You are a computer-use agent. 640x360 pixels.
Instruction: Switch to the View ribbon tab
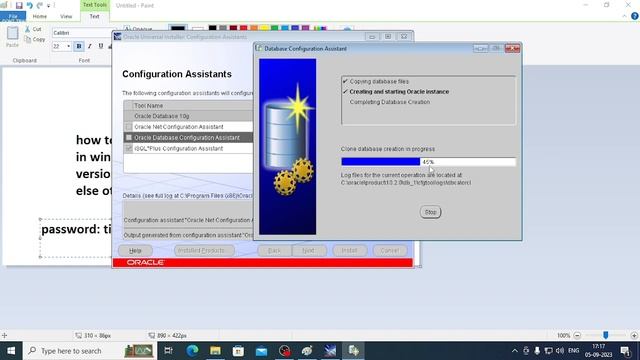tap(66, 16)
